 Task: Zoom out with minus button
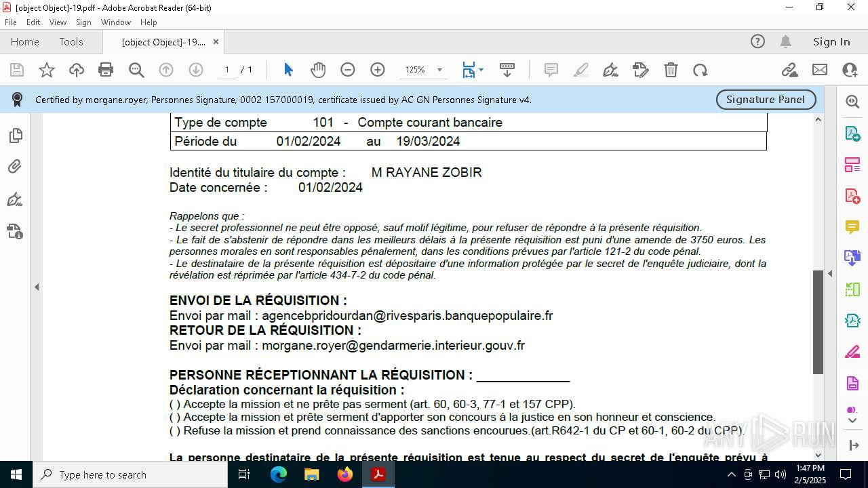tap(348, 70)
